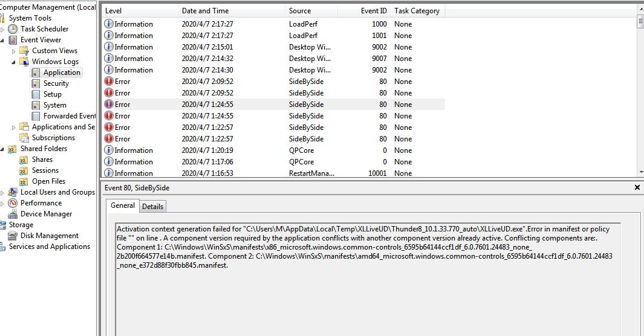Click the Shared Folders icon
Image resolution: width=644 pixels, height=336 pixels.
(13, 149)
